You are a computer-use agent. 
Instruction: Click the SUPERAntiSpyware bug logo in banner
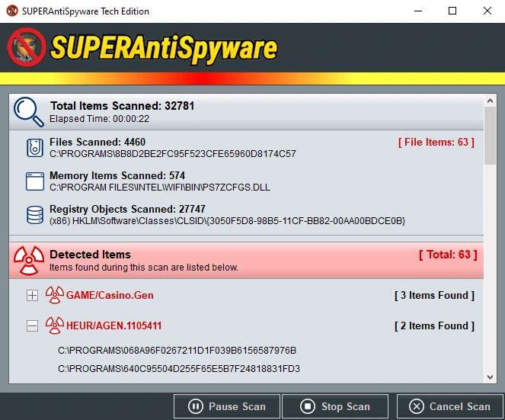[27, 47]
